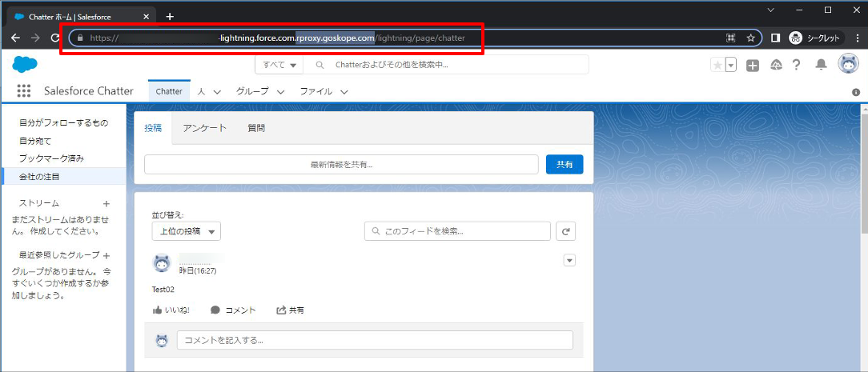This screenshot has width=868, height=372.
Task: Click the QR code icon in address bar
Action: coord(731,38)
